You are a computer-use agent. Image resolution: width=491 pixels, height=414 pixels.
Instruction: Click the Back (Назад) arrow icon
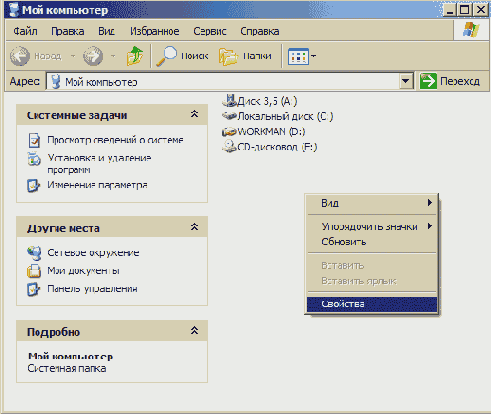tap(20, 56)
